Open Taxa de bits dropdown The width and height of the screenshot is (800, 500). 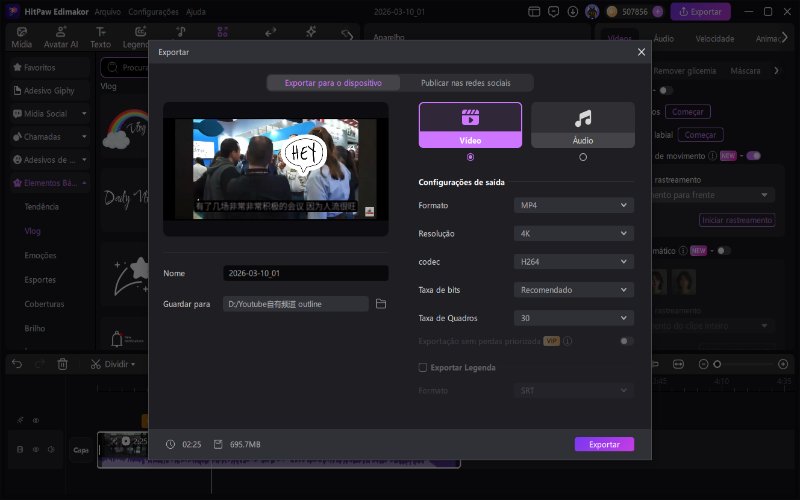click(x=573, y=289)
